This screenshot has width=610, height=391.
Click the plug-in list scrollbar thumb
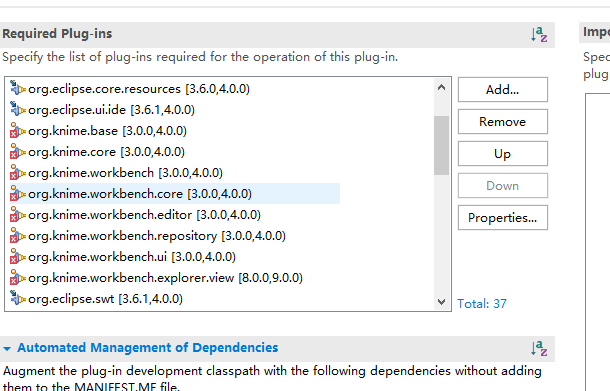pos(441,146)
